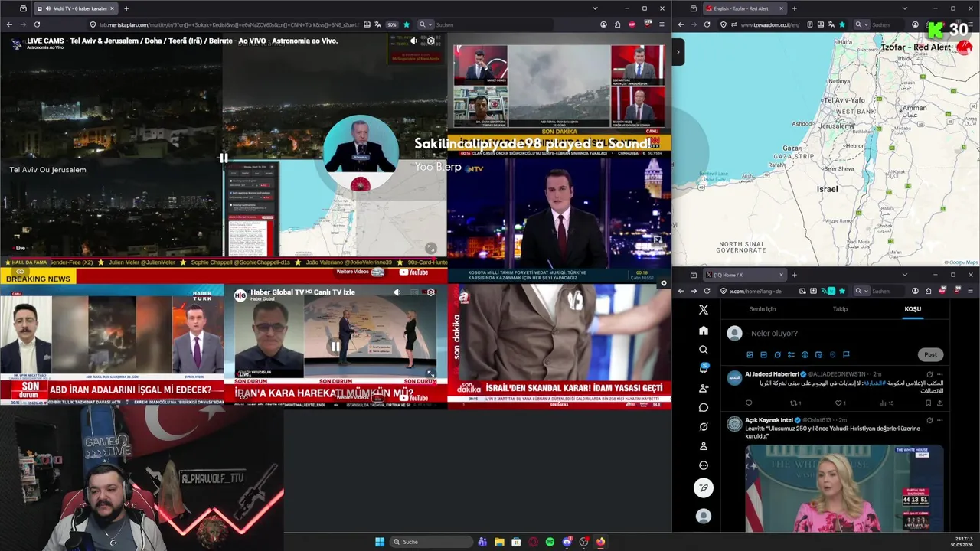The width and height of the screenshot is (980, 551).
Task: Reply to the Al Jadeed Haberleri post
Action: tap(749, 403)
